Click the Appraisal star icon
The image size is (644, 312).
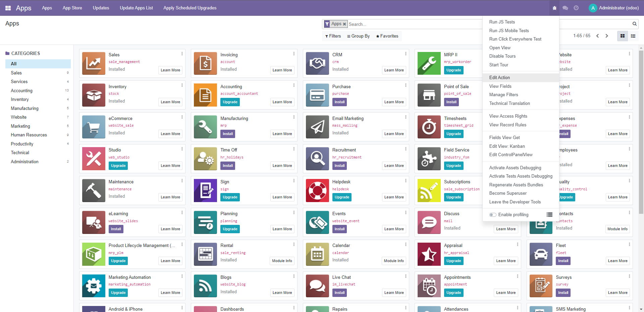pos(429,254)
